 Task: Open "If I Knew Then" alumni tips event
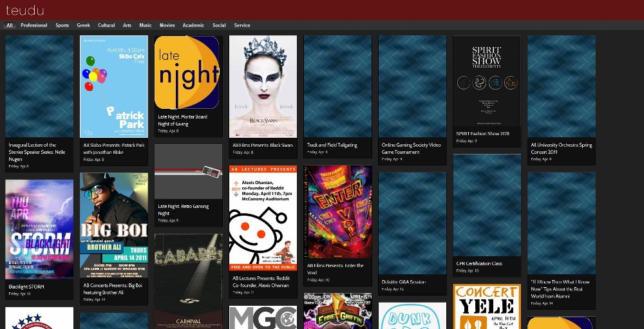pyautogui.click(x=560, y=289)
